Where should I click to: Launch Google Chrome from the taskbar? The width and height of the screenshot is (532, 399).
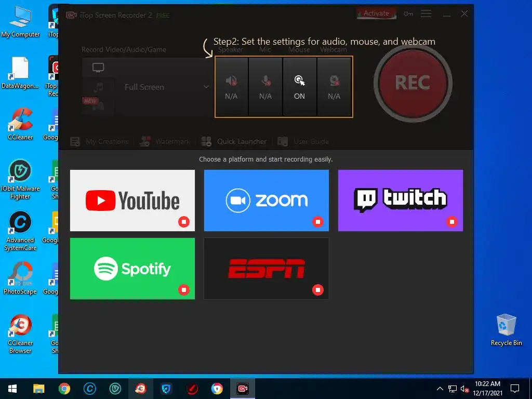64,389
